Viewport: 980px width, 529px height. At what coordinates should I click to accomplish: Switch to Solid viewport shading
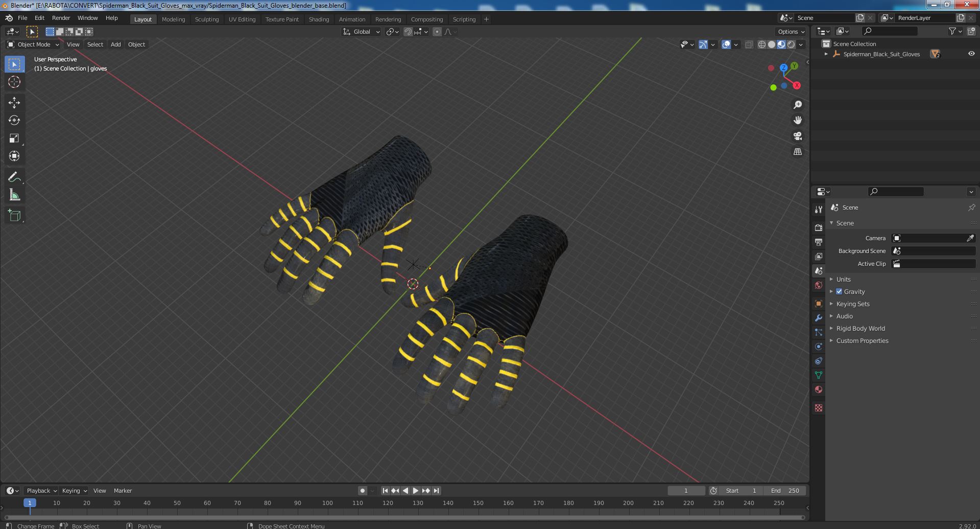(771, 44)
